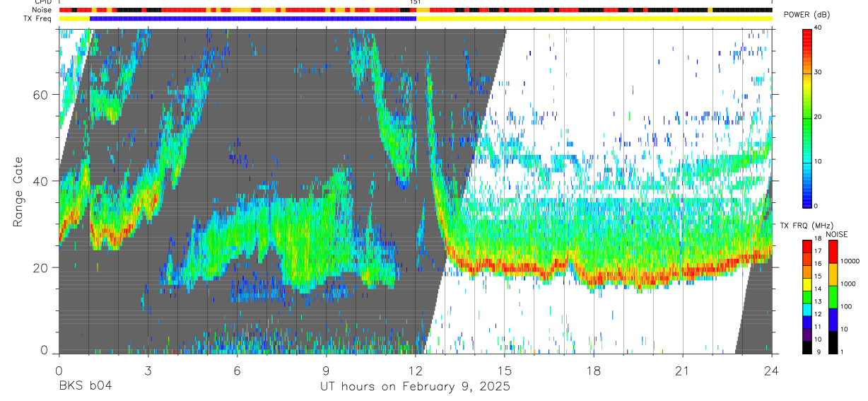Click the Range Gate y-axis label
Image resolution: width=868 pixels, height=401 pixels.
click(18, 192)
